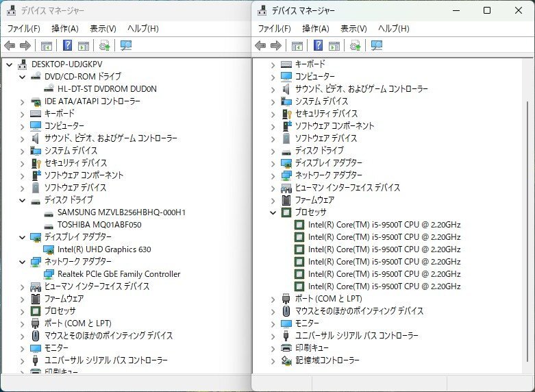The width and height of the screenshot is (535, 392).
Task: Collapse ディスプレイ アダプター node in left window
Action: tap(22, 237)
